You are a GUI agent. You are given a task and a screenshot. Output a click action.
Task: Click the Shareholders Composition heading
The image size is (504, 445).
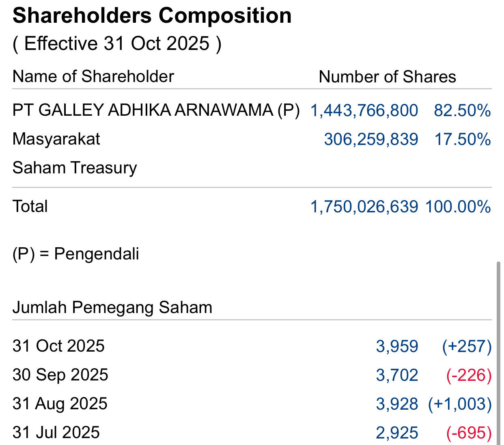tap(152, 16)
